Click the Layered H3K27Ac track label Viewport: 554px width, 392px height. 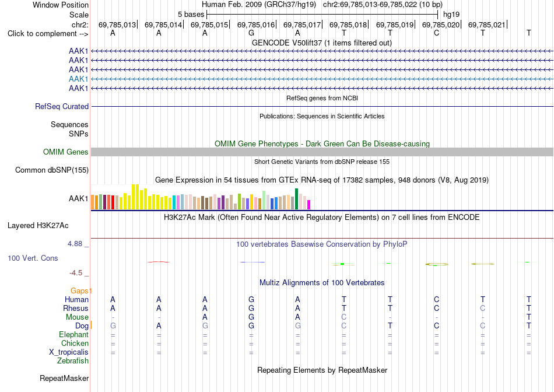[38, 226]
